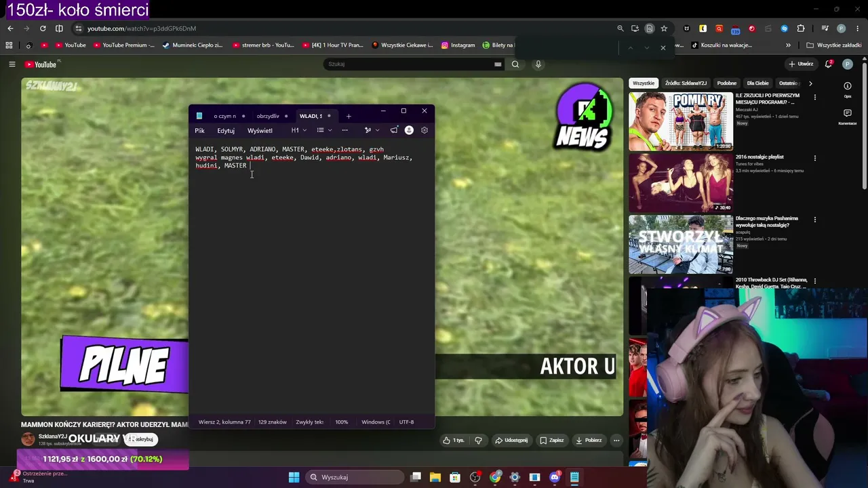Go to the YouTube home logo
868x488 pixels.
pos(41,64)
